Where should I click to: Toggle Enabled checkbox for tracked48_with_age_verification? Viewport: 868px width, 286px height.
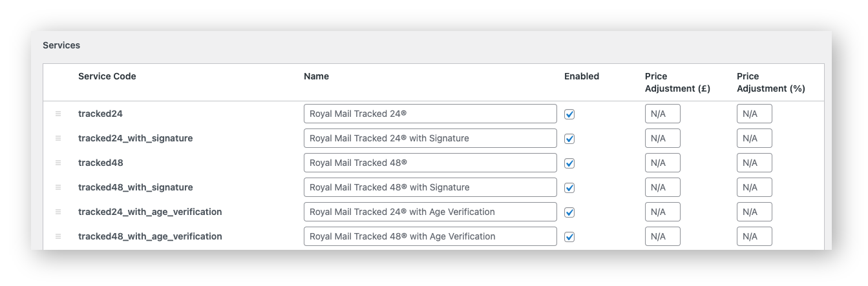[569, 237]
